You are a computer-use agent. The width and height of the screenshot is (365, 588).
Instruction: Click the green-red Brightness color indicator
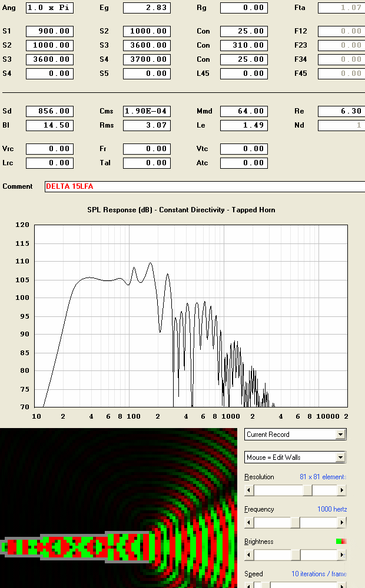tap(341, 541)
